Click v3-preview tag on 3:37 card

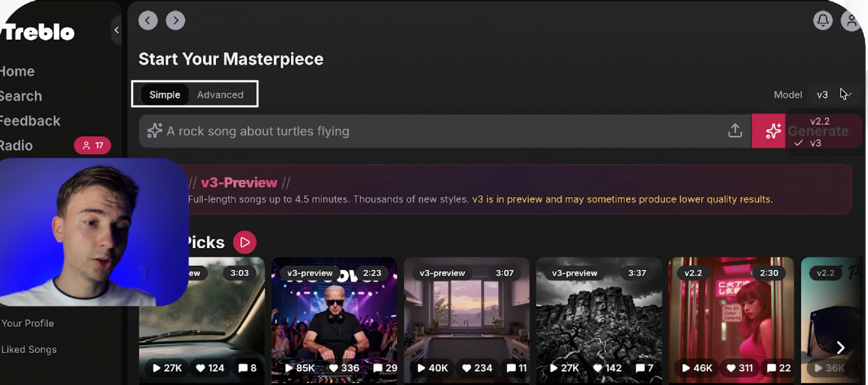575,273
